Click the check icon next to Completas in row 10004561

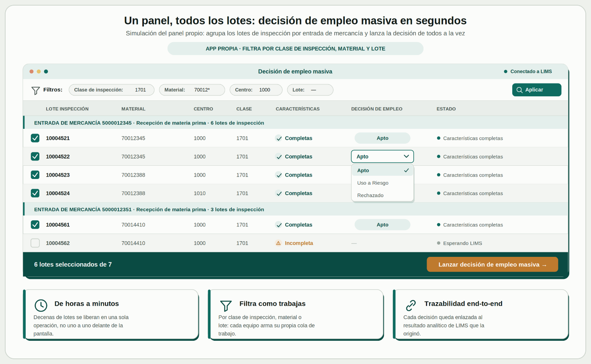[279, 225]
